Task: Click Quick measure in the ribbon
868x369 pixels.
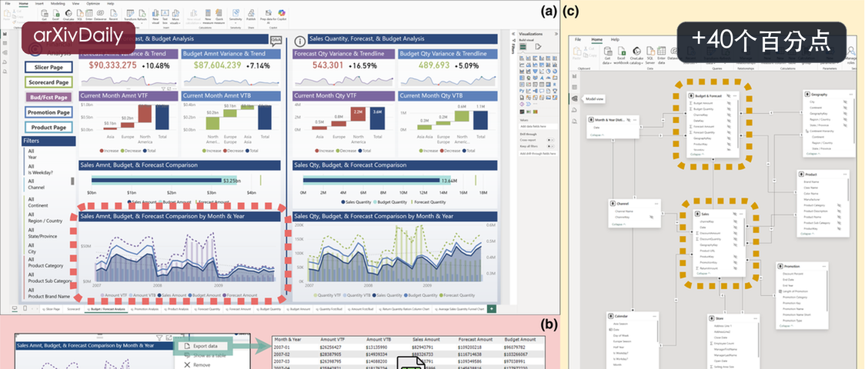Action: (x=219, y=16)
